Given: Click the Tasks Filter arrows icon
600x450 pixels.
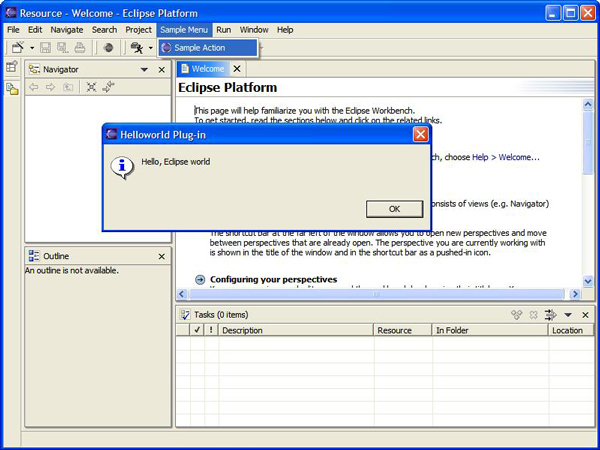Looking at the screenshot, I should [550, 315].
